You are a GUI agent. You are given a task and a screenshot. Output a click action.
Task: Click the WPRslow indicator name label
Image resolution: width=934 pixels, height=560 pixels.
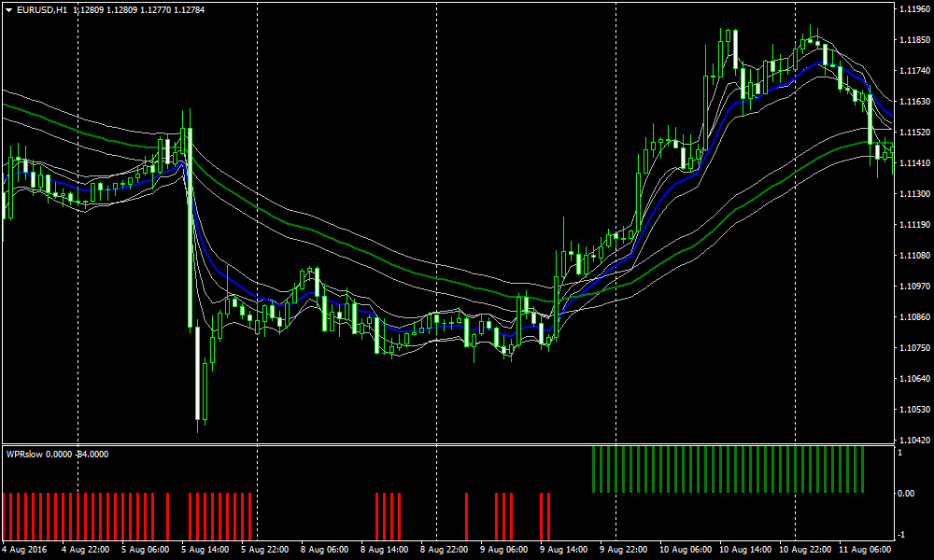coord(24,456)
